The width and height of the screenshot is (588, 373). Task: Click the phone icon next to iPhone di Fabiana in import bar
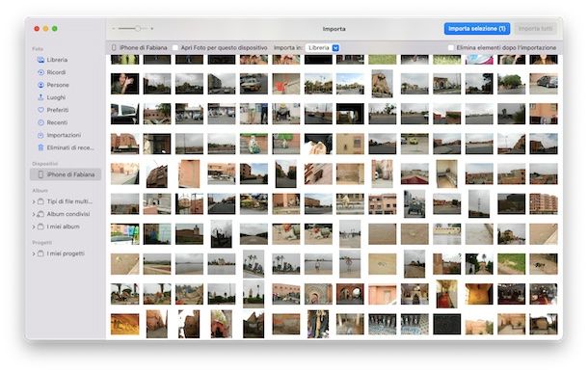114,47
